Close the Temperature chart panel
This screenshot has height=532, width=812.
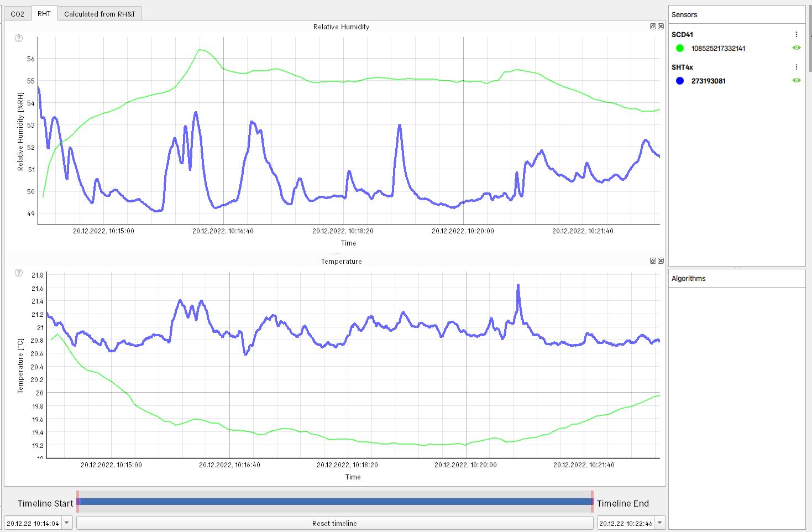pos(661,261)
